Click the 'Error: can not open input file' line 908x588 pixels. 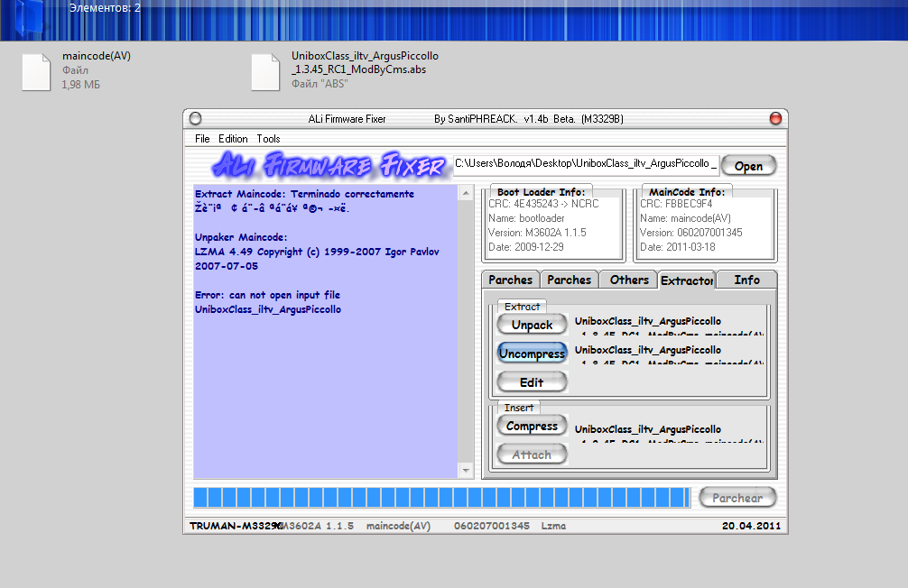pos(267,295)
